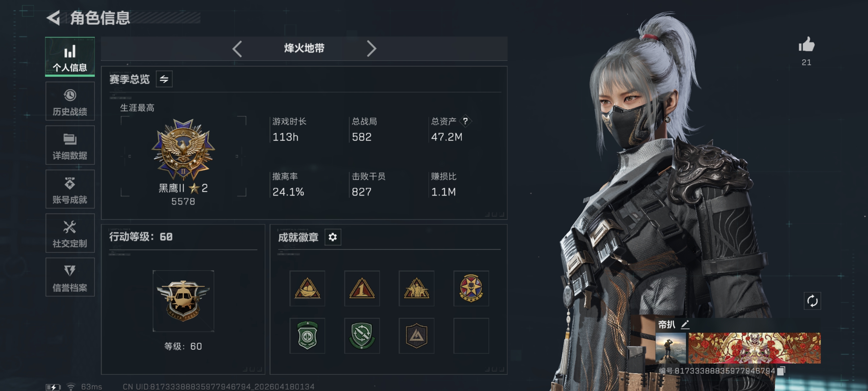Viewport: 868px width, 391px height.
Task: Click the 黑鹰II rank badge emblem
Action: [x=183, y=149]
